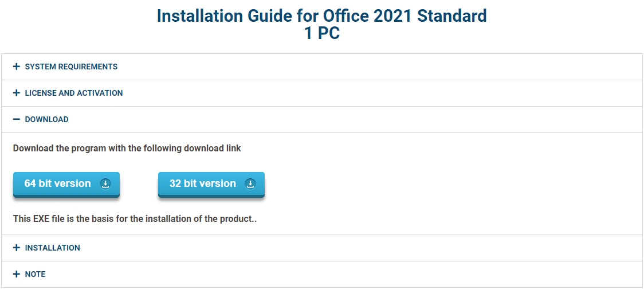
Task: Click the '1 PC' heading line
Action: click(321, 33)
